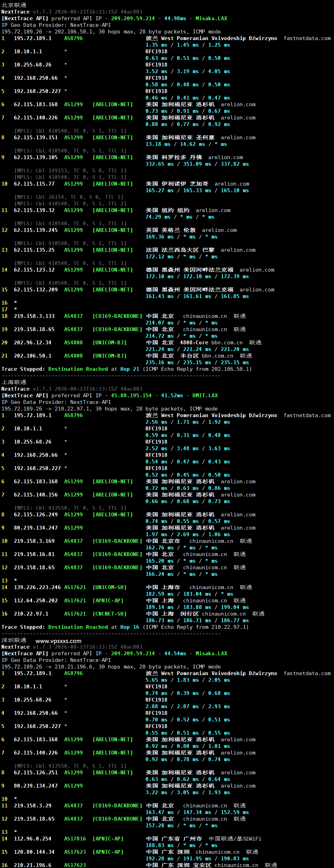The image size is (334, 868).
Task: Click the [UNICOM-SH] network tag
Action: (109, 587)
